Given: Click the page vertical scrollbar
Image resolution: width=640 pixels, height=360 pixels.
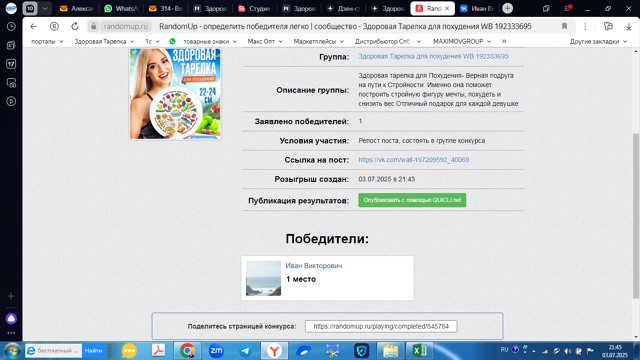Looking at the screenshot, I should click(636, 216).
